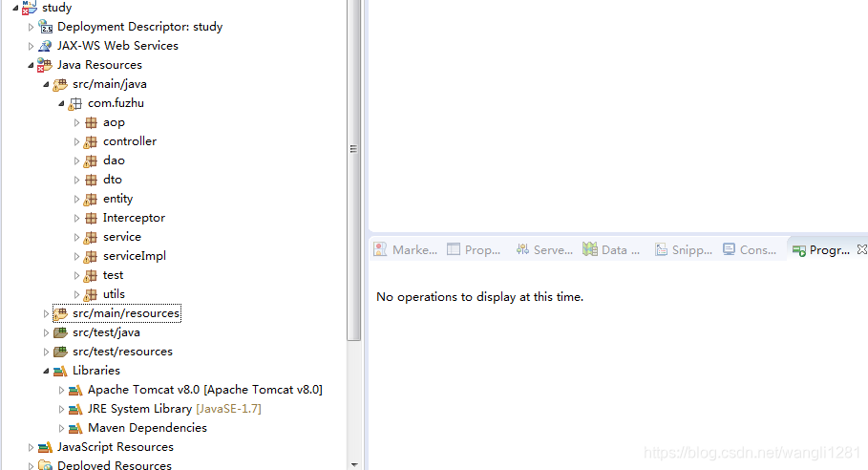Click the scrollbar down arrow

(x=354, y=464)
